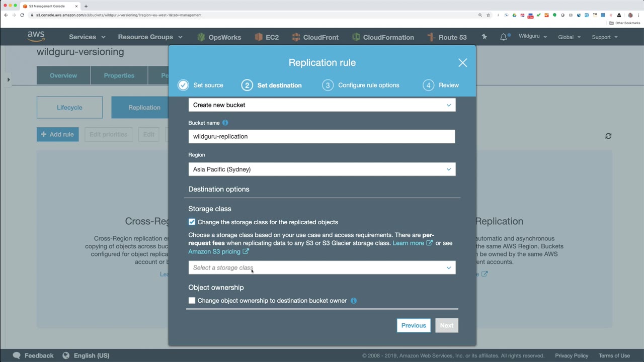Click the Feedback link in the footer

(x=39, y=355)
